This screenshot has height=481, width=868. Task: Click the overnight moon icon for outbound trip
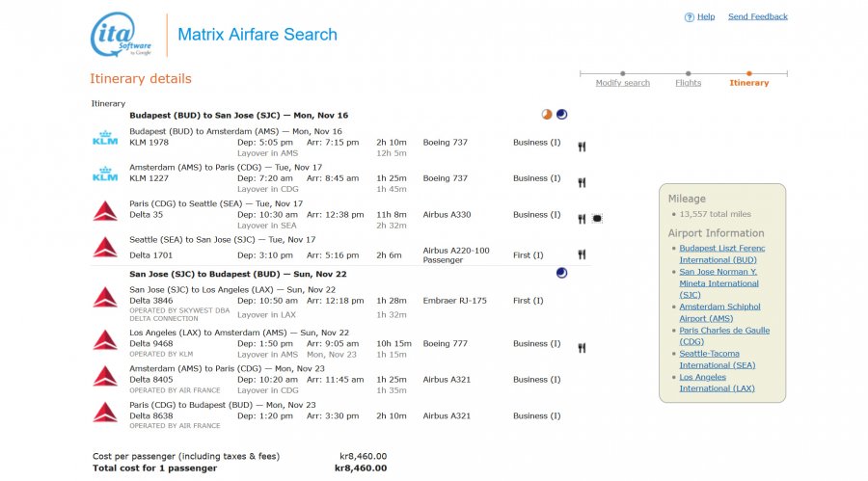[562, 114]
